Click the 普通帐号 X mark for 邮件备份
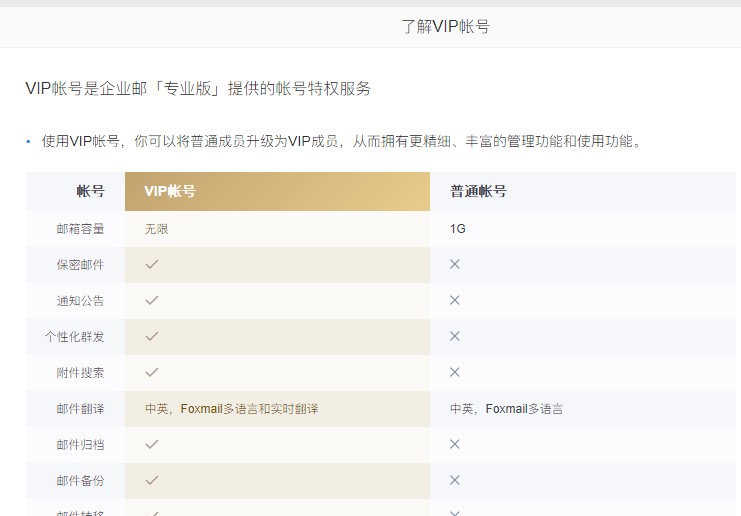 pos(454,480)
